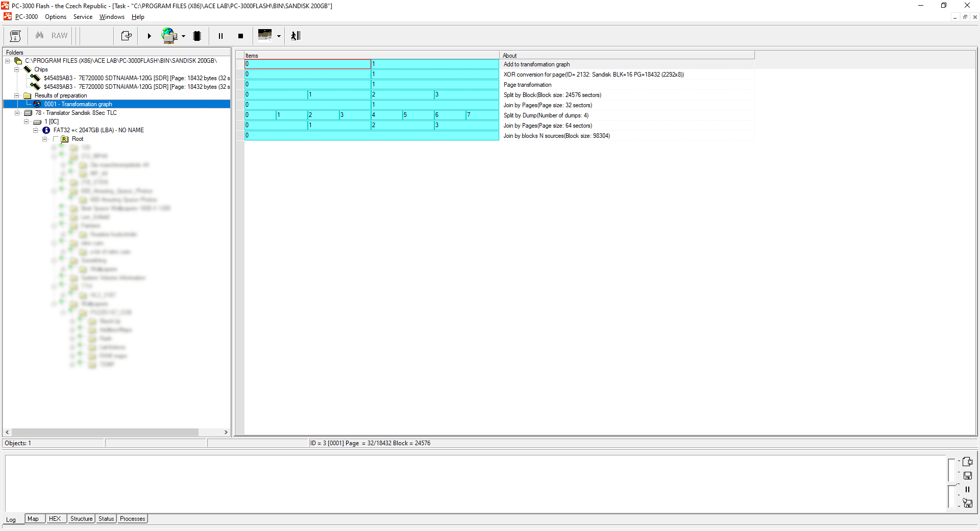Click the clear log document icon

[x=967, y=462]
